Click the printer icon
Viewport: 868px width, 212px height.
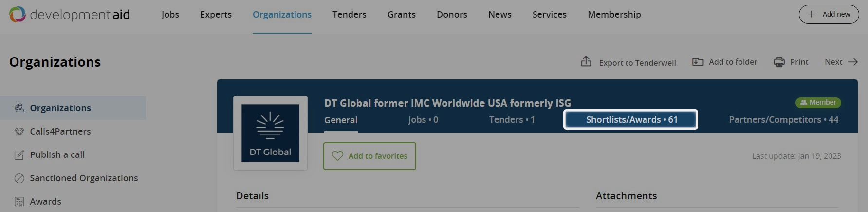point(779,62)
